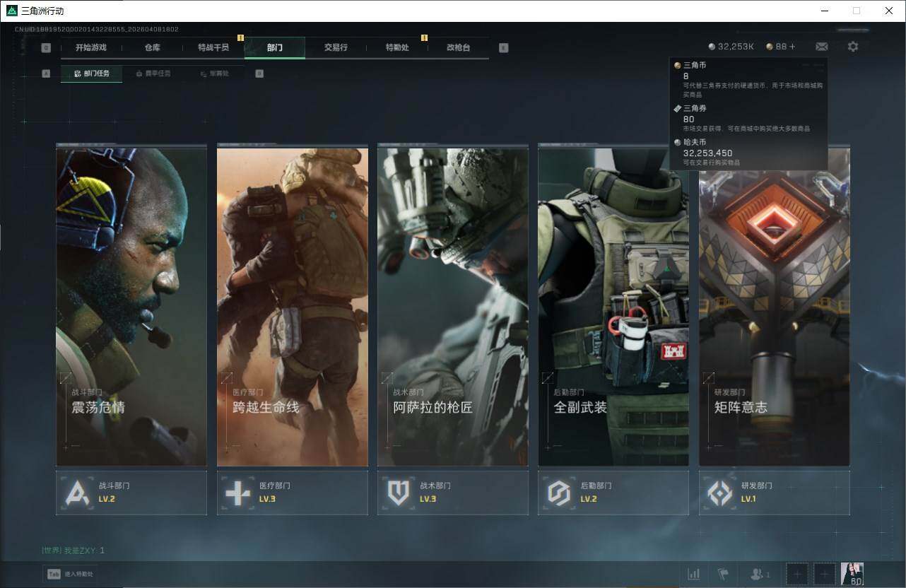The height and width of the screenshot is (588, 906).
Task: Open the mail inbox envelope icon
Action: coord(821,47)
